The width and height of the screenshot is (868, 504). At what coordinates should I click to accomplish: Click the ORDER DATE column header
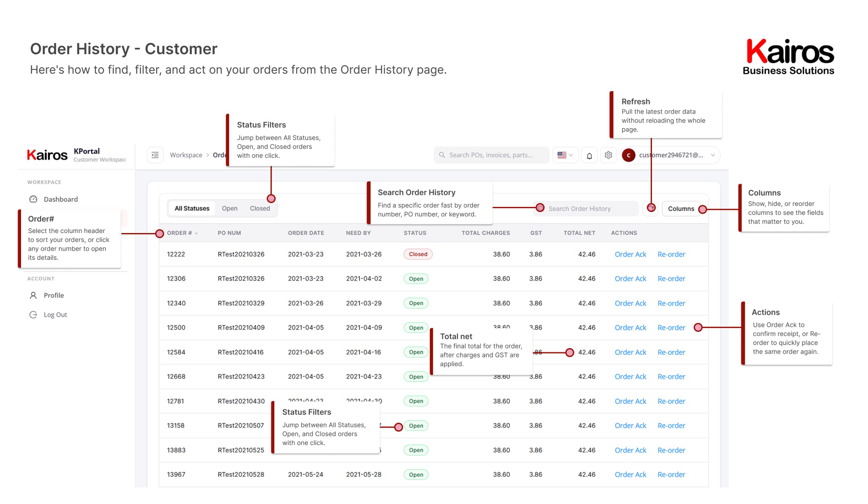coord(306,233)
